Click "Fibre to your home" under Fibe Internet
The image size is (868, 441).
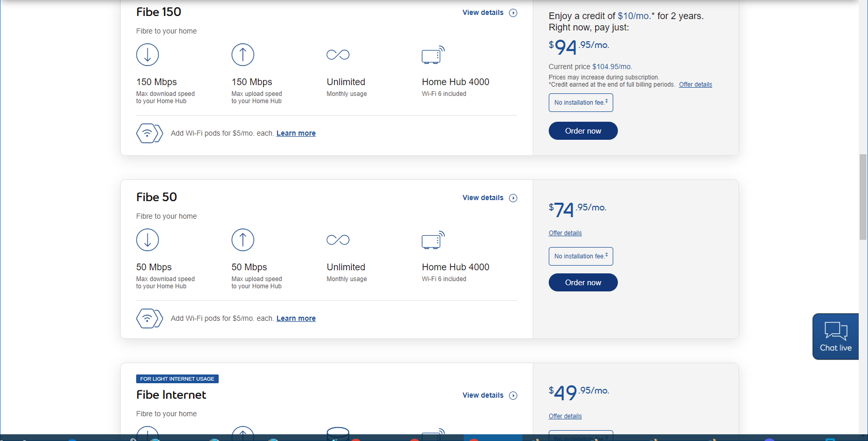point(167,414)
